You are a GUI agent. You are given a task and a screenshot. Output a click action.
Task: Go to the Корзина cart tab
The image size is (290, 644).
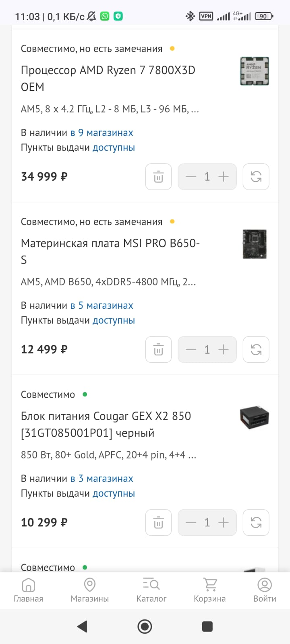(209, 590)
